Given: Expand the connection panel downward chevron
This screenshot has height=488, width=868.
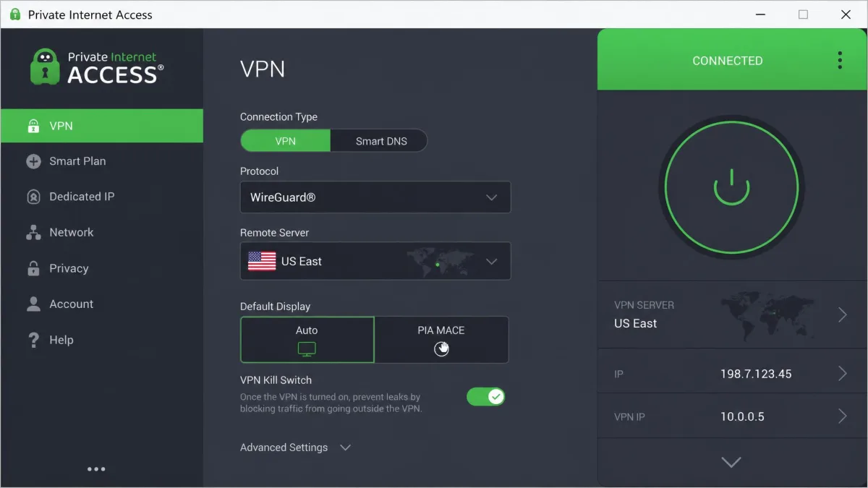Looking at the screenshot, I should (x=731, y=463).
